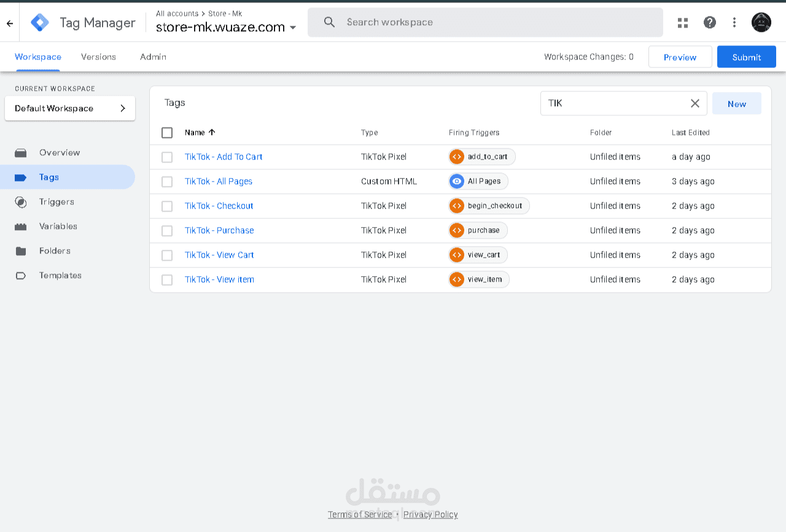Click the view_cart trigger icon
Viewport: 786px width, 532px height.
[456, 255]
